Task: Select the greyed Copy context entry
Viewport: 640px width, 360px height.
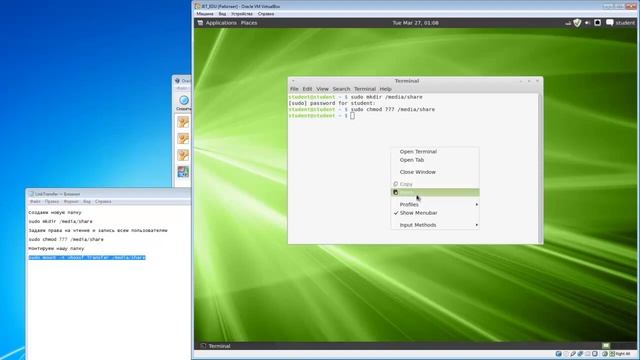Action: pyautogui.click(x=435, y=184)
